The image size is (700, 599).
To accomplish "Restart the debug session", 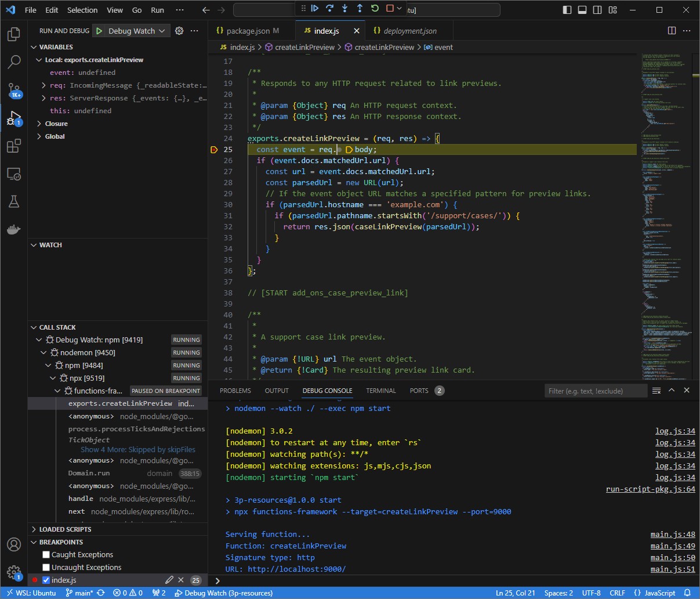I will pos(375,8).
